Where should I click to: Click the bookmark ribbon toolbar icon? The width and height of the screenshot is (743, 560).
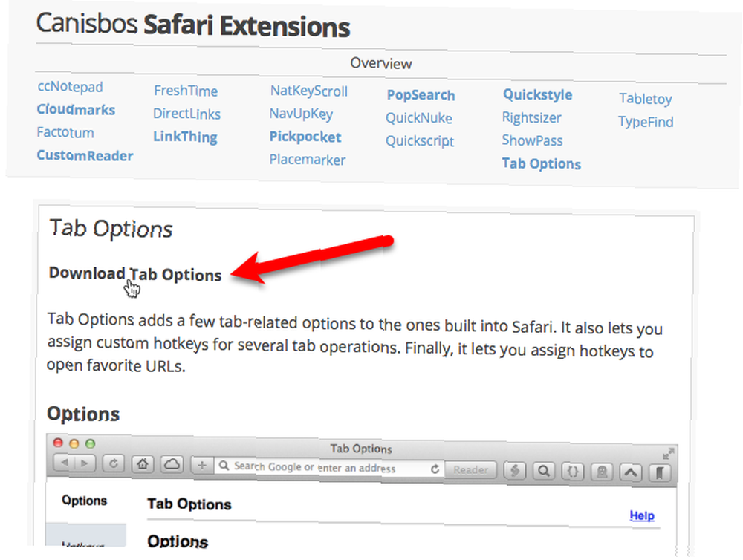click(660, 473)
